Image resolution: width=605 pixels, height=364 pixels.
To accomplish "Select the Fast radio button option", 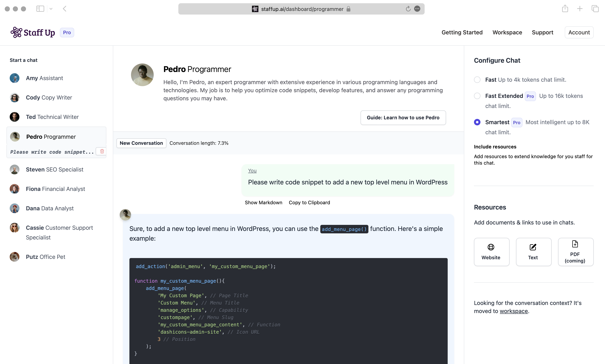I will [x=477, y=79].
